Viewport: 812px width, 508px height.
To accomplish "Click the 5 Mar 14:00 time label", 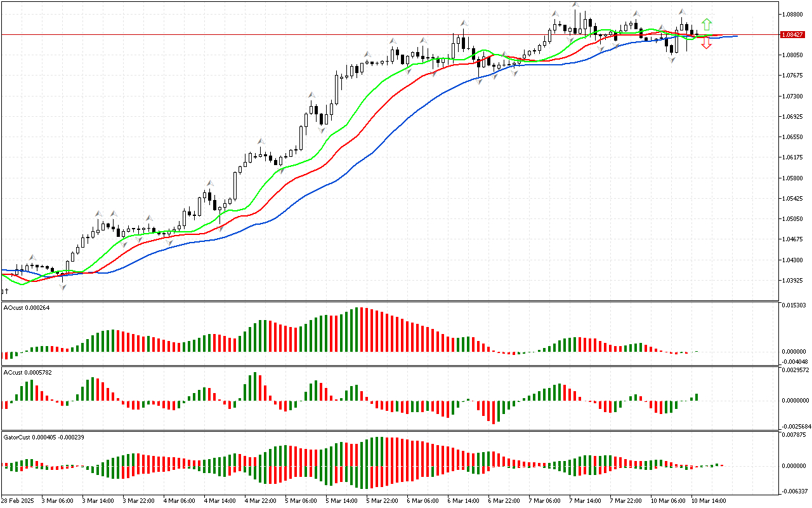I will click(x=342, y=501).
